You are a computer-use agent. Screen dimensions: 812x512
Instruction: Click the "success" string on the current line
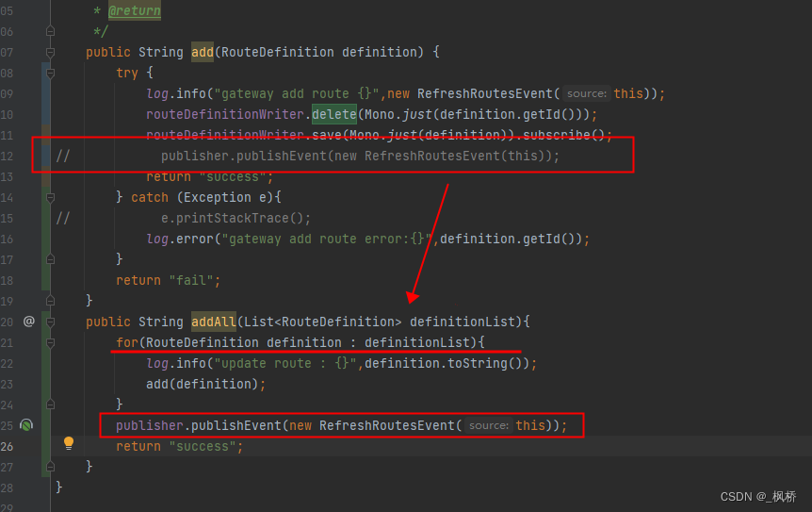[203, 446]
